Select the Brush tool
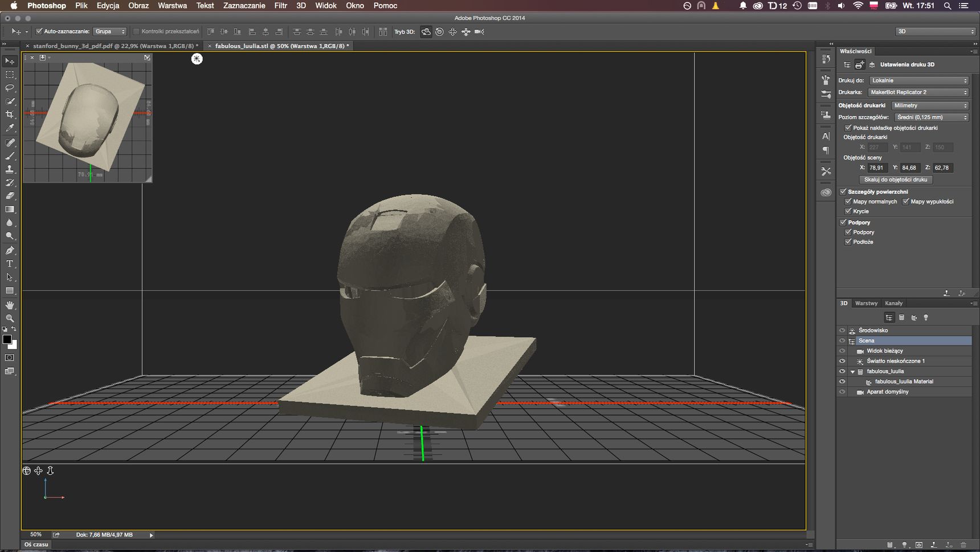The image size is (980, 552). [10, 156]
